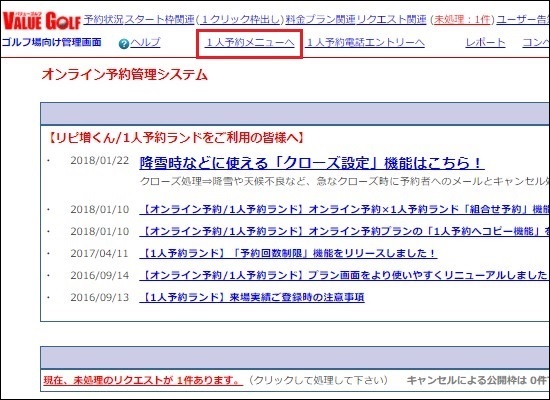Open the ヘルプ help link
Viewport: 550px width, 400px height.
click(x=145, y=43)
